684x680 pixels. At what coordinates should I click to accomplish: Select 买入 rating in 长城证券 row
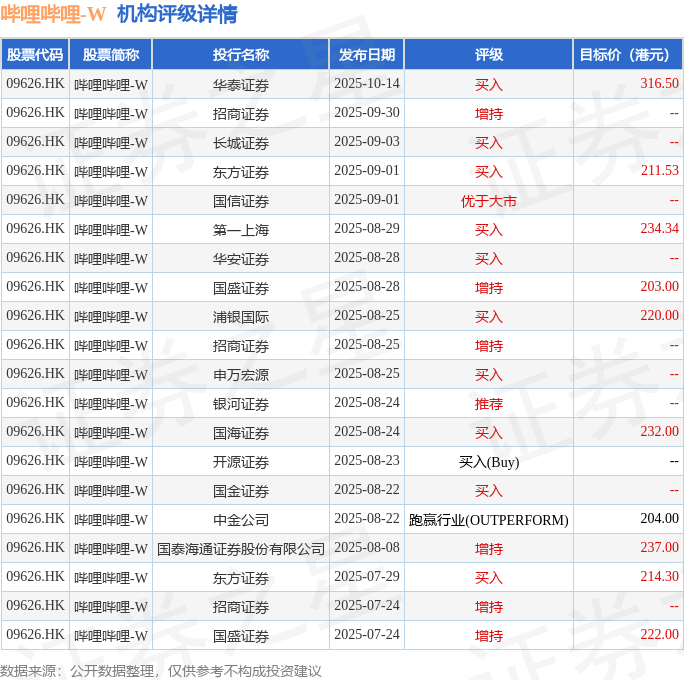coord(489,142)
